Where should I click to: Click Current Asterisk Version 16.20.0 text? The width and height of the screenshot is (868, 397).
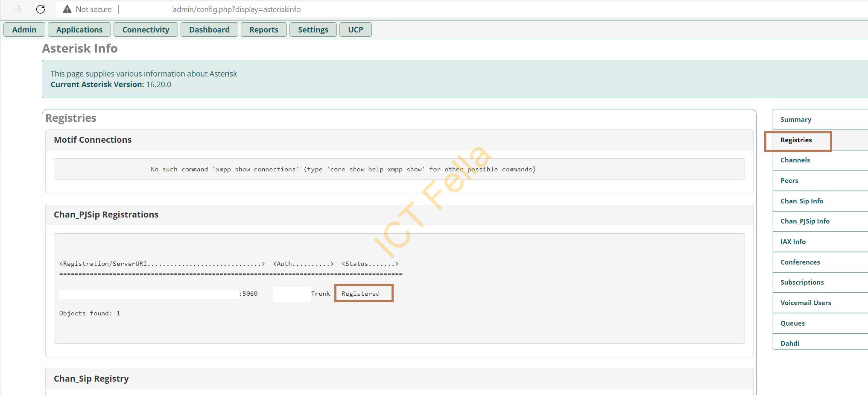111,85
